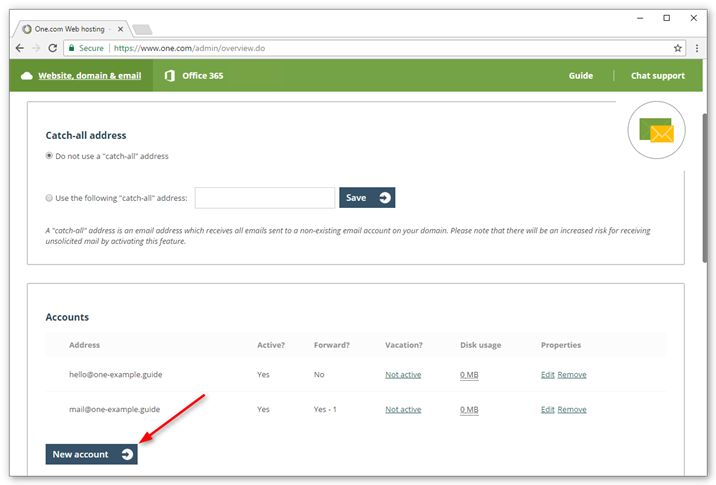Open a new browser tab
Screen dimensions: 716x485
pyautogui.click(x=142, y=30)
